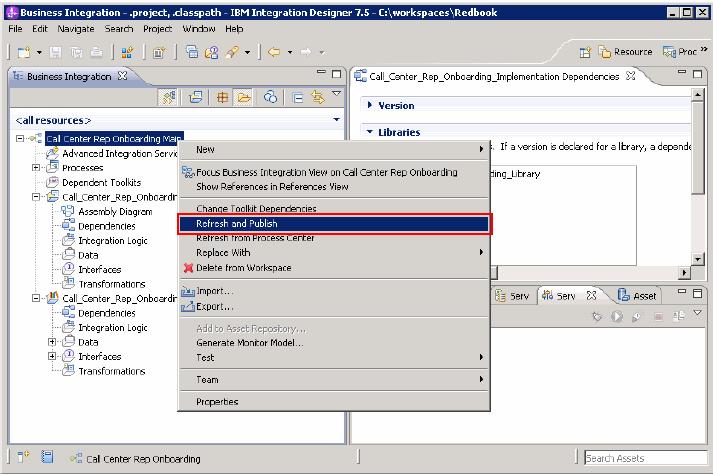Expand the Processes tree node
The image size is (713, 475).
[x=36, y=167]
